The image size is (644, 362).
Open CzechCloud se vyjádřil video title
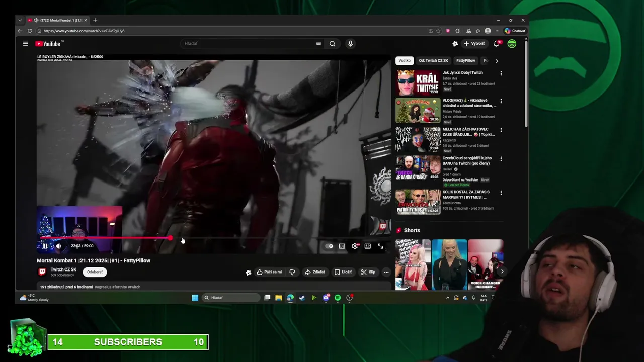click(467, 161)
